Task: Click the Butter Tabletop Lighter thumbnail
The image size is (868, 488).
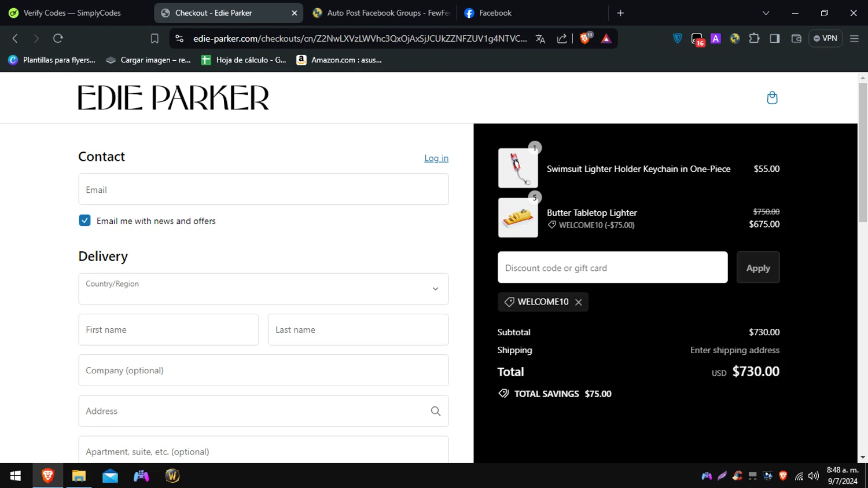Action: point(518,218)
